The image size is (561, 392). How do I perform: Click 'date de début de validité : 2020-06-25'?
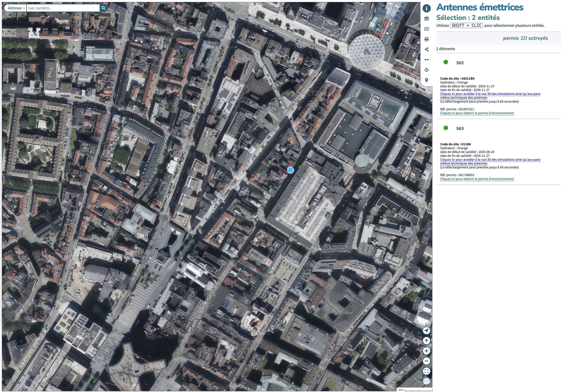(467, 152)
